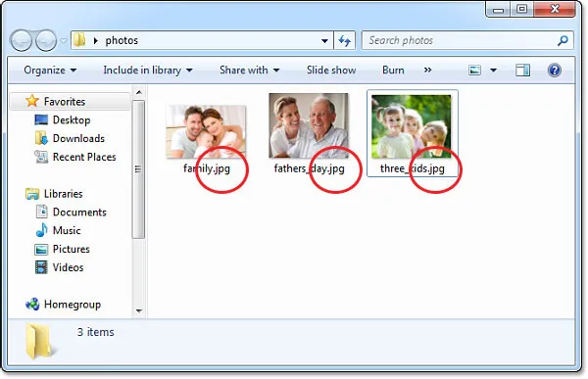588x379 pixels.
Task: Click the Forward navigation arrow button
Action: [x=46, y=40]
